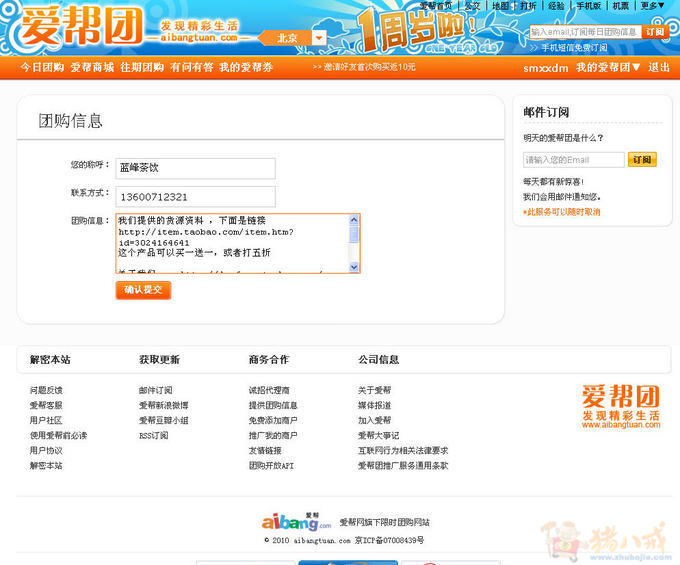The image size is (680, 565).
Task: Open 手机短信免费订阅 link
Action: (574, 47)
